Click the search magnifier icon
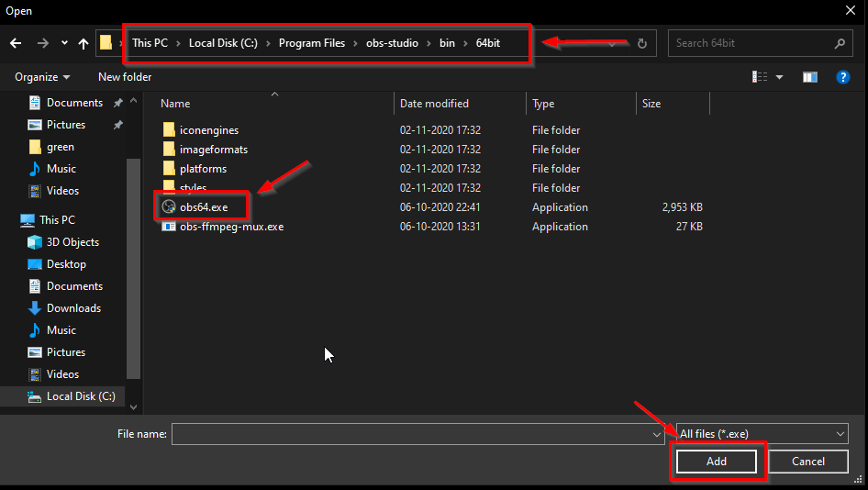 (x=840, y=43)
